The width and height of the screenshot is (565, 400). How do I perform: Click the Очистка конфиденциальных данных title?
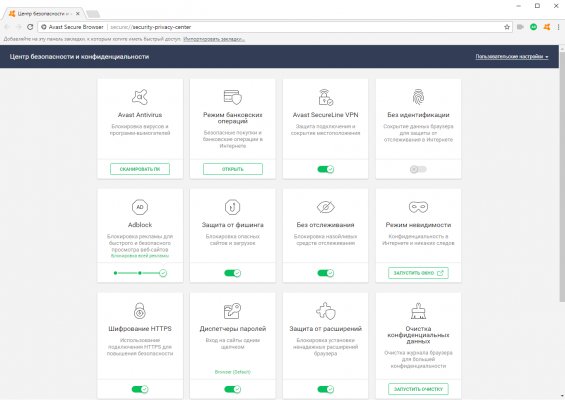(418, 335)
